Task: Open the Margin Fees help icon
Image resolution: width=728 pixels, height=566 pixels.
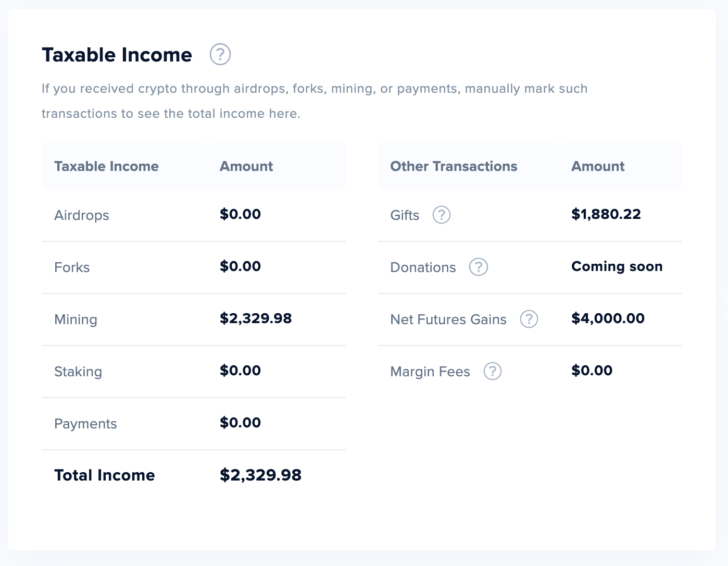Action: click(493, 371)
